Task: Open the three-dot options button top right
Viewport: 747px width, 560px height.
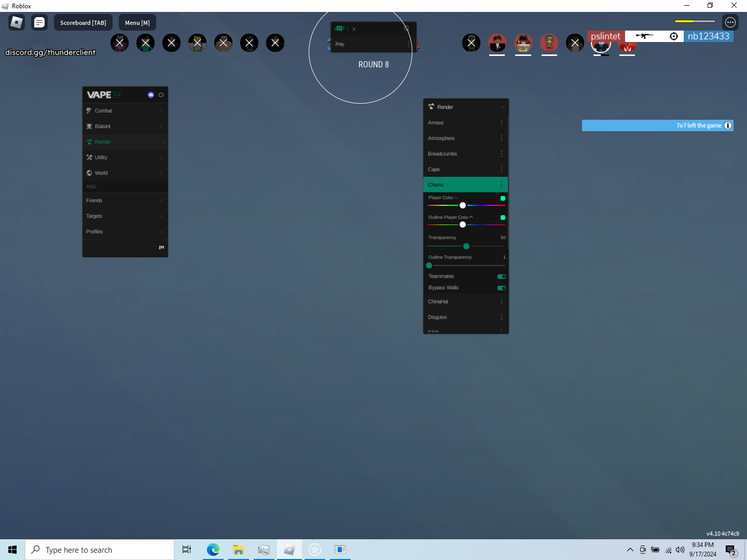Action: (x=730, y=22)
